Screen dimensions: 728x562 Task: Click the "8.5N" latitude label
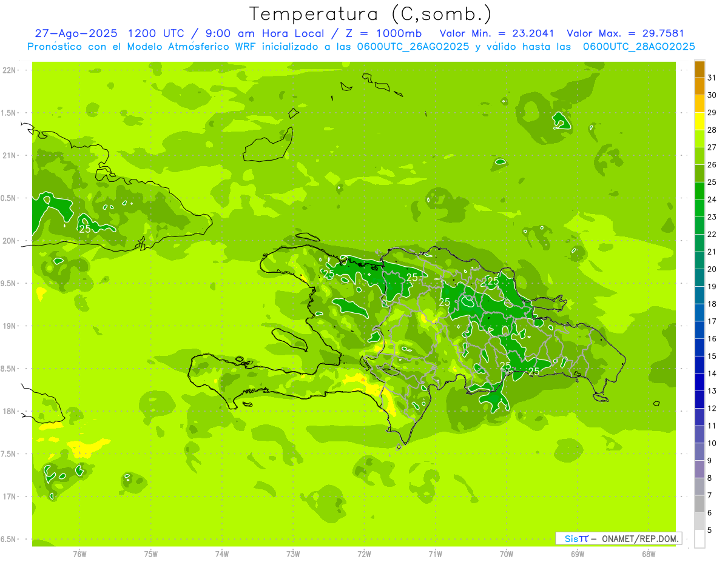(8, 369)
